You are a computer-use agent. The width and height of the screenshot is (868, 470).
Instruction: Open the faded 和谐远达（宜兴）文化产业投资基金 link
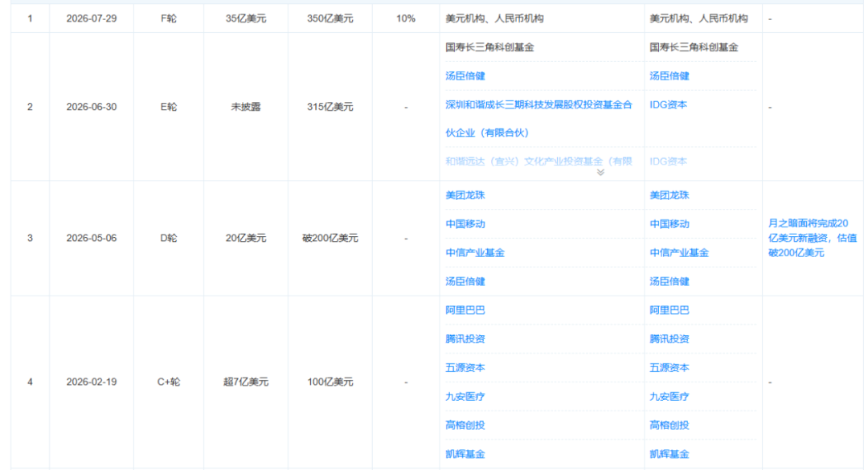[538, 161]
